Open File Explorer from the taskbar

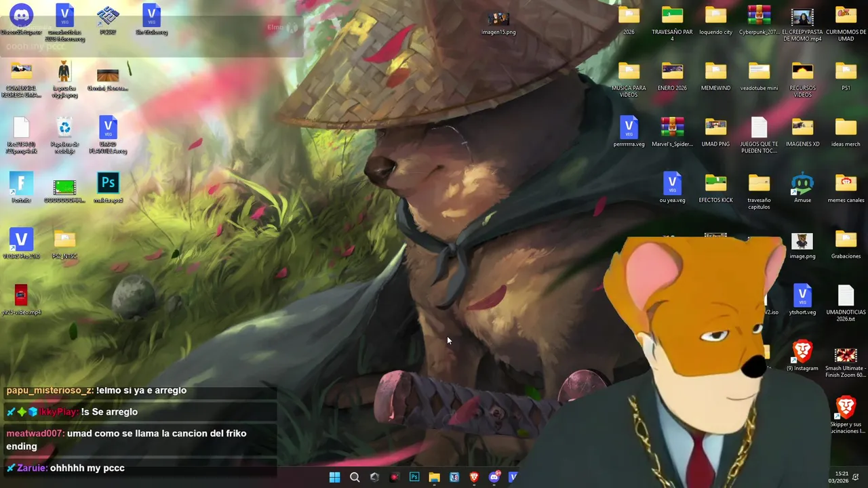click(434, 477)
